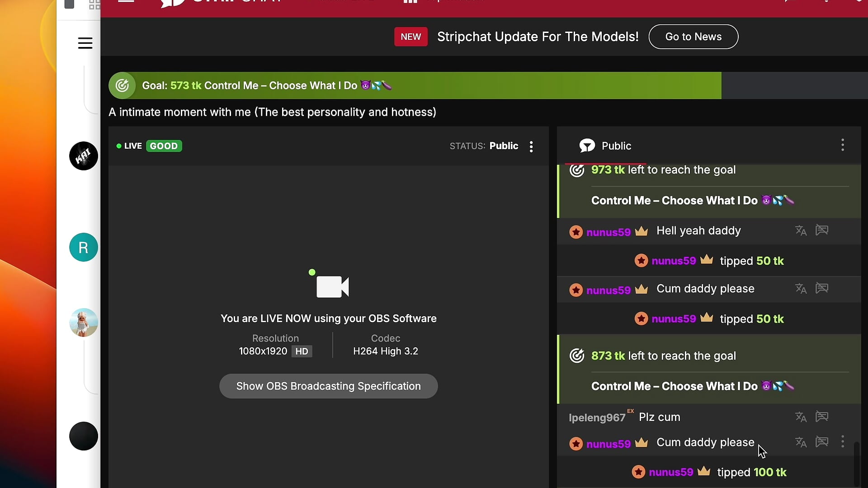Report the "Hell yeah daddy" chat message
The image size is (868, 488).
click(x=821, y=230)
